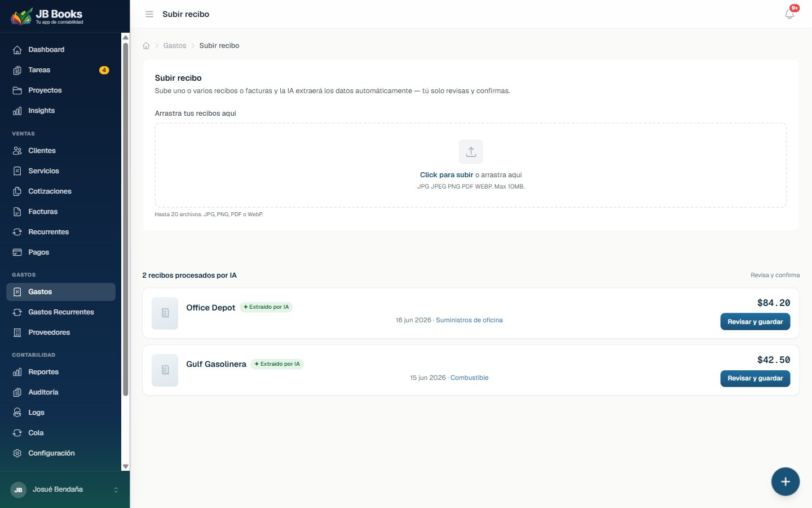Viewport: 812px width, 508px height.
Task: Expand the Josué Bendaña user menu
Action: coord(65,489)
